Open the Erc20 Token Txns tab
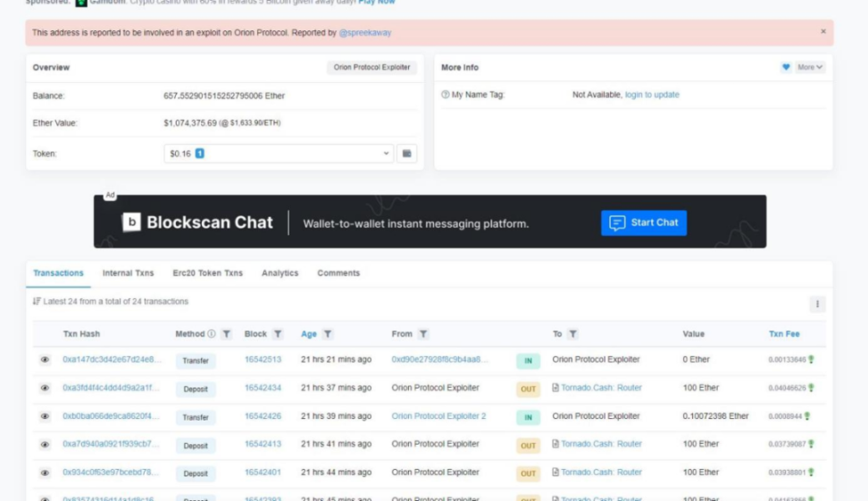Screen dimensions: 868x501 (207, 273)
